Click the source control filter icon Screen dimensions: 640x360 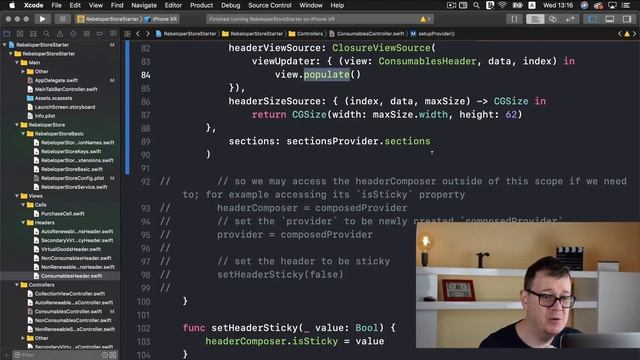[x=113, y=355]
